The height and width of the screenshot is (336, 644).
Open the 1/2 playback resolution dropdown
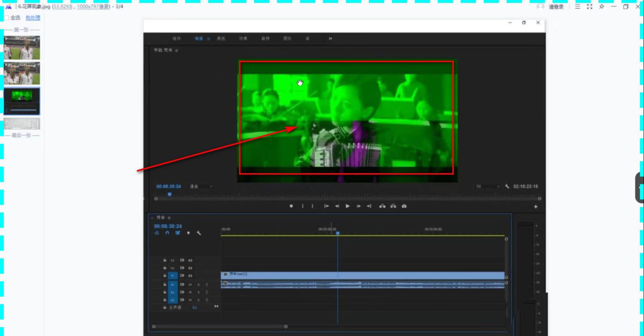pyautogui.click(x=487, y=186)
